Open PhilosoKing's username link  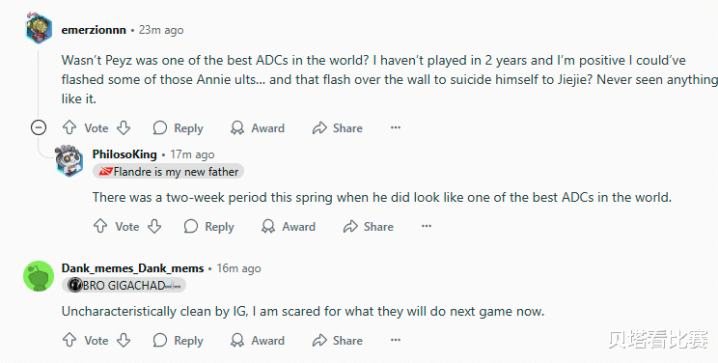[125, 154]
